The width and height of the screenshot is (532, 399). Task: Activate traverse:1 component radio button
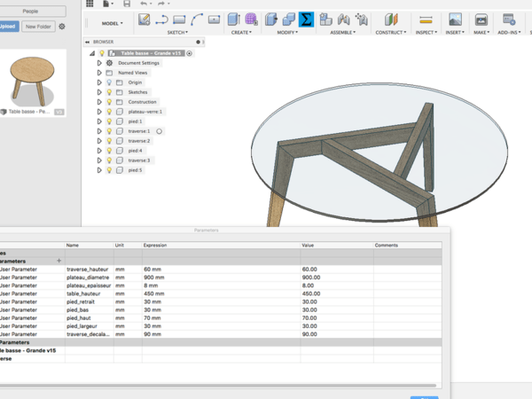click(x=159, y=131)
